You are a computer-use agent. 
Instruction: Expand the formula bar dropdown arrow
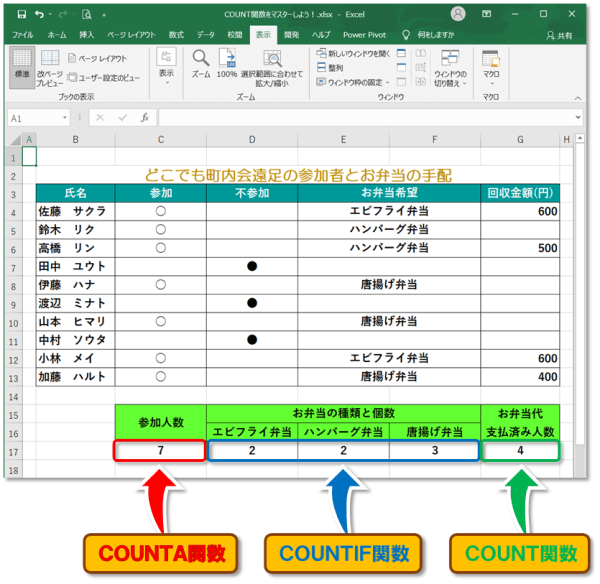click(578, 117)
